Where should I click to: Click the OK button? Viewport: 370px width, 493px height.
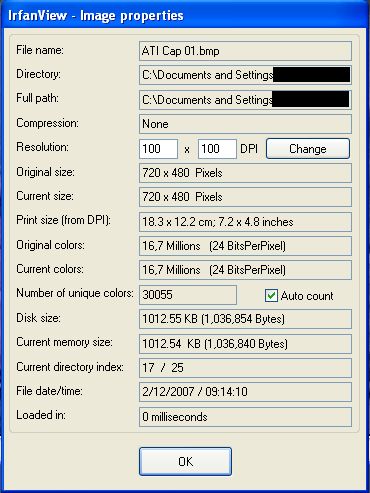[x=185, y=461]
